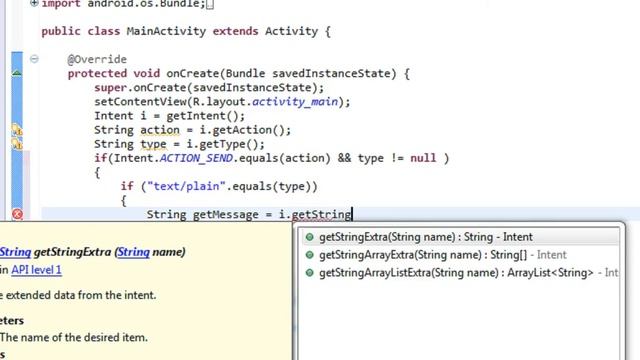
Task: Collapse the onCreate method fold marker
Action: pos(34,59)
